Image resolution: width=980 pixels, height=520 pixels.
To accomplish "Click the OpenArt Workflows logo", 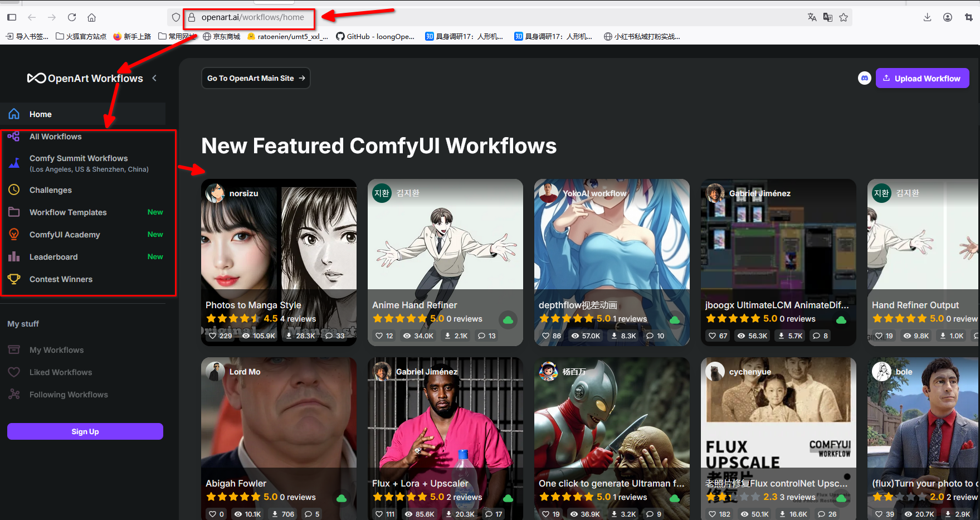I will pos(85,79).
